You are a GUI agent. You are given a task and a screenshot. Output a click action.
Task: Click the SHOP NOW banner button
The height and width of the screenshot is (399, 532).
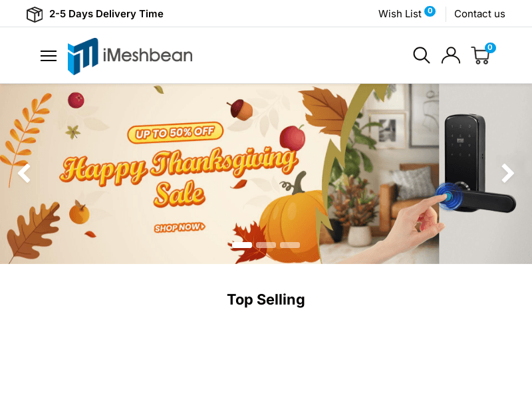tap(180, 227)
